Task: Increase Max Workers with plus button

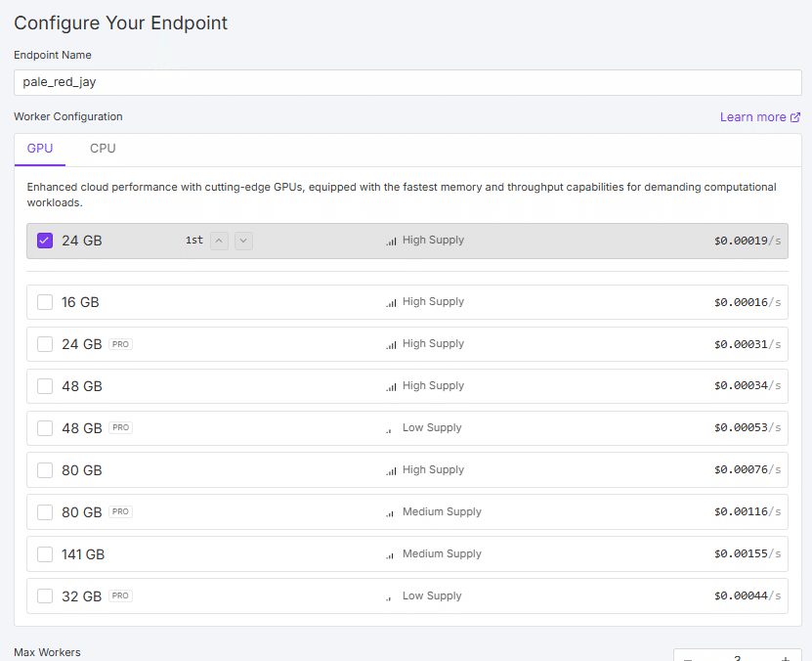Action: 786,658
